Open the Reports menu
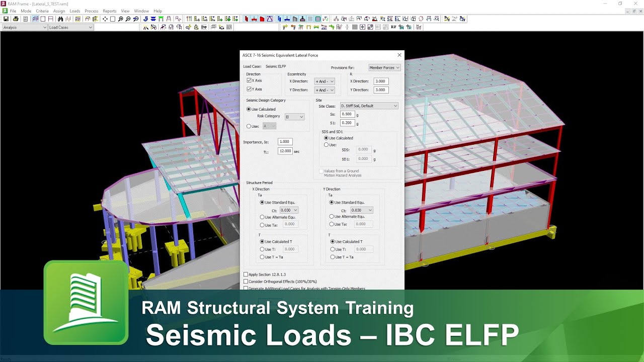The width and height of the screenshot is (644, 362). click(110, 11)
